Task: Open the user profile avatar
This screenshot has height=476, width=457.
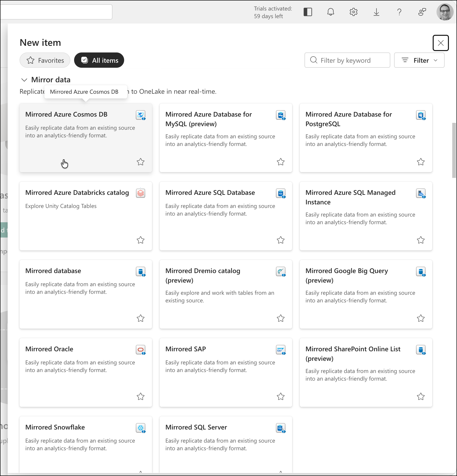Action: pyautogui.click(x=445, y=12)
